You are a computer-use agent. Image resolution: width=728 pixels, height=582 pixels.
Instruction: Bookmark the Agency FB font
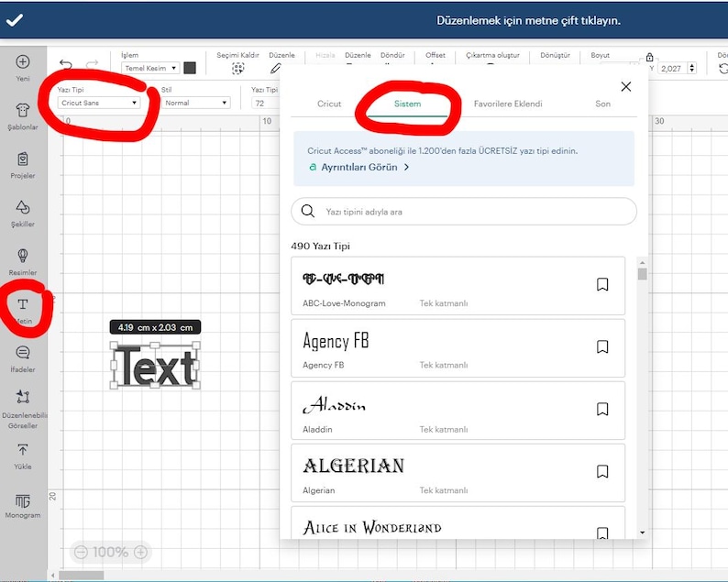(x=602, y=346)
